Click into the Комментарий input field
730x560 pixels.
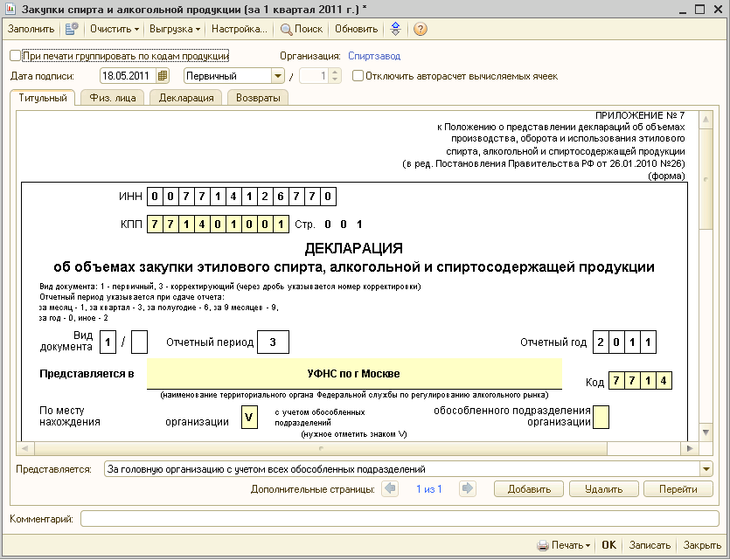400,519
